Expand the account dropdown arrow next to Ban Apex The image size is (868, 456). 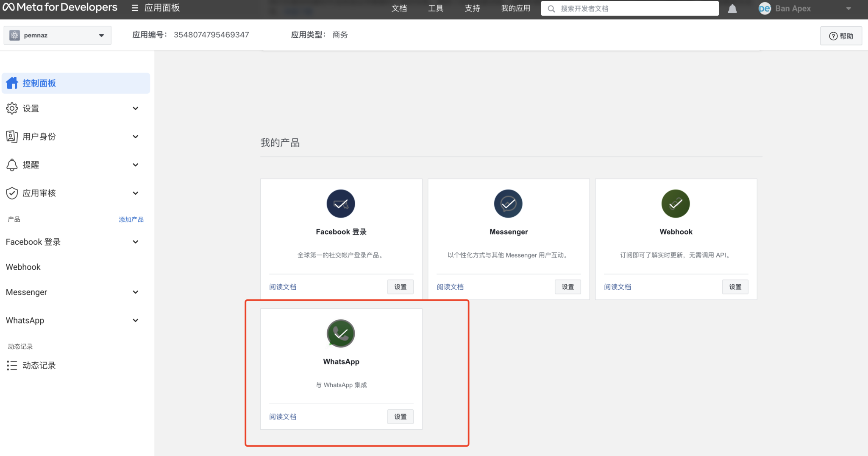tap(848, 8)
